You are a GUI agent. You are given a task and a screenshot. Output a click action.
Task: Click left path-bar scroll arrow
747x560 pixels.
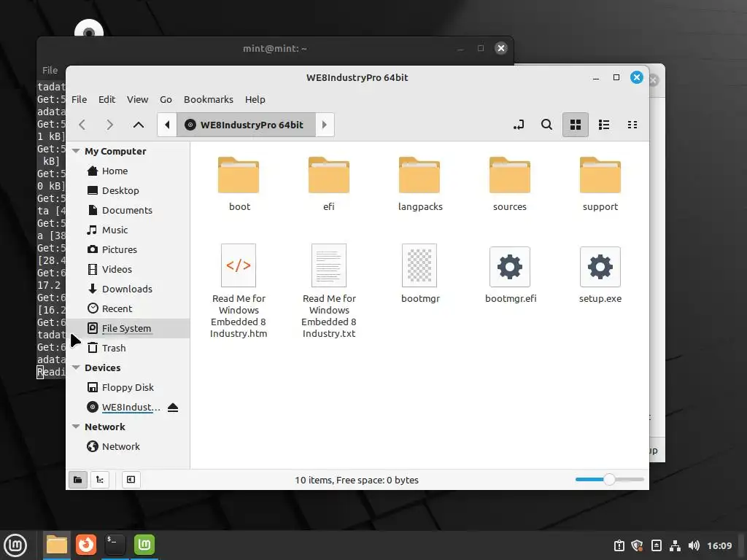[167, 125]
